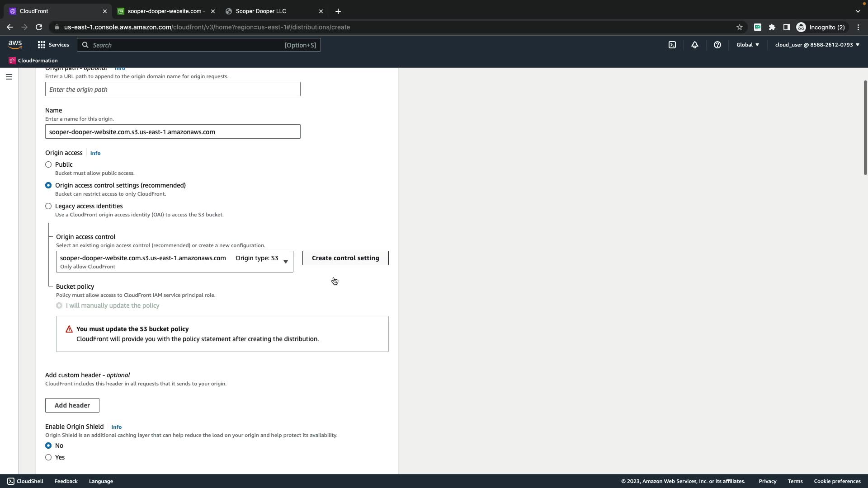The image size is (868, 488).
Task: Bookmark this page with the star icon
Action: pyautogui.click(x=740, y=27)
